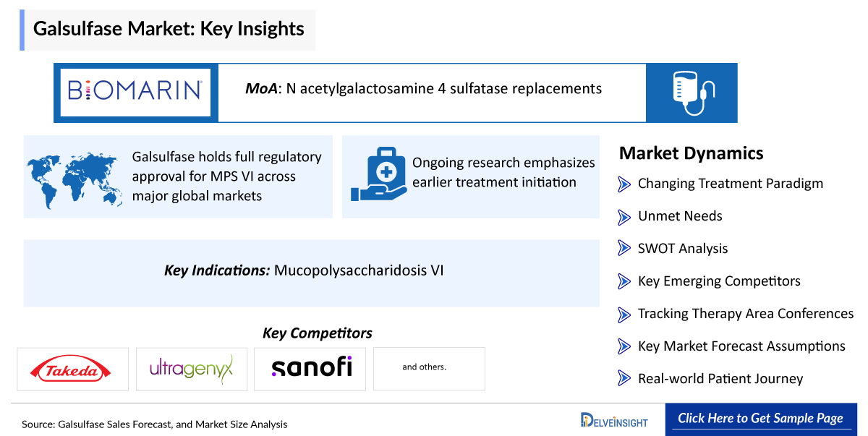868x436 pixels.
Task: Click arrow beside Changing Treatment Paradigm
Action: click(x=624, y=184)
